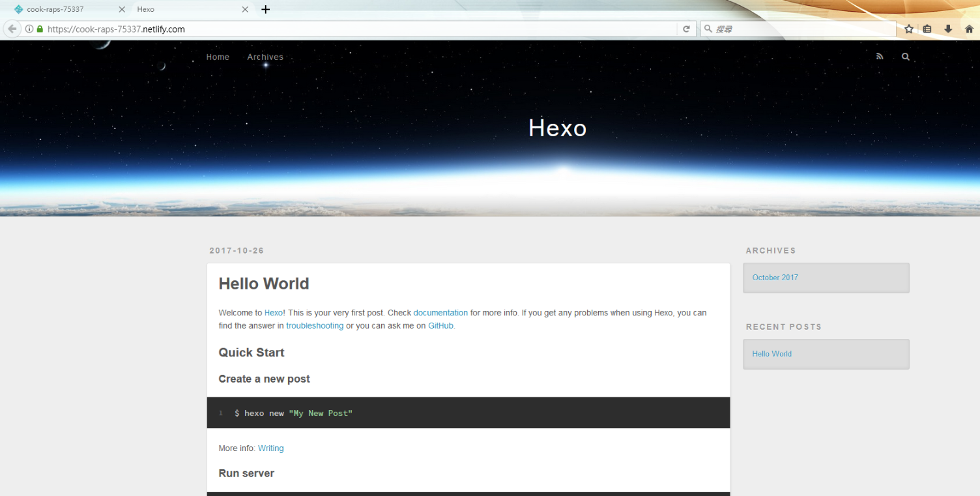The height and width of the screenshot is (496, 980).
Task: Open the downloads arrow icon
Action: coord(948,29)
